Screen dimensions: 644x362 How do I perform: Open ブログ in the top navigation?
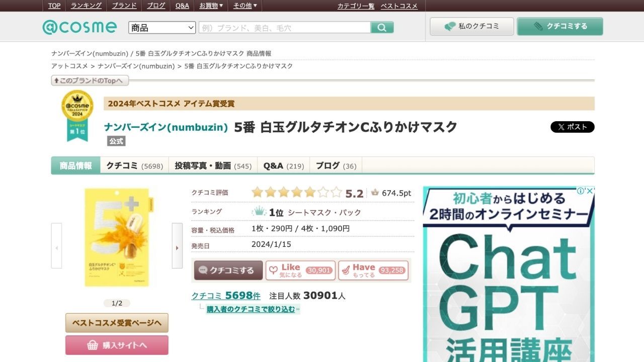coord(156,6)
